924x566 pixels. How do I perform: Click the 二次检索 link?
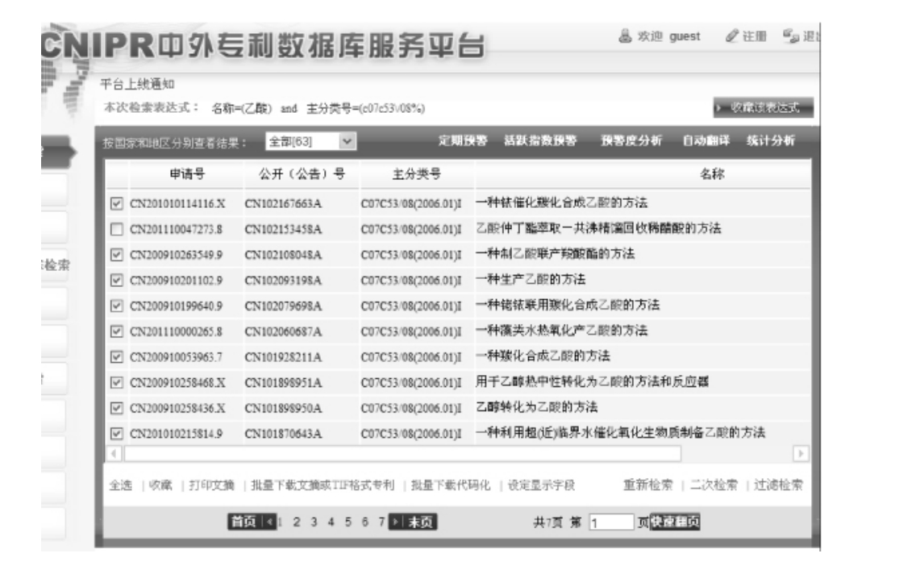714,485
